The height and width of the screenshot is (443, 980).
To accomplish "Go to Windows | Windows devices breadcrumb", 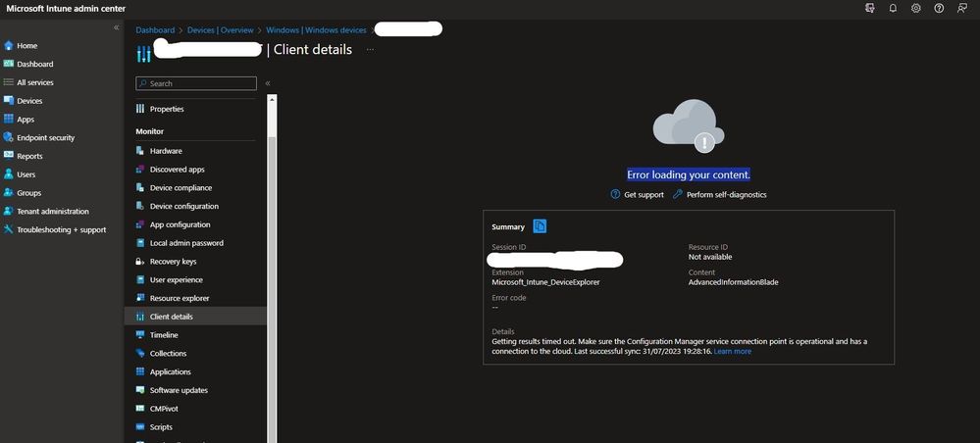I will click(316, 30).
